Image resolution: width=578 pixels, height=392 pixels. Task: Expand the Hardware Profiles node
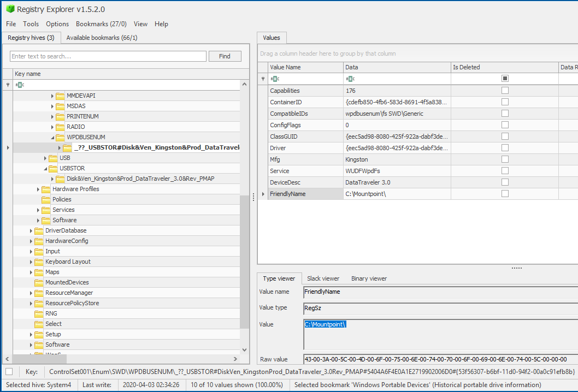point(38,189)
